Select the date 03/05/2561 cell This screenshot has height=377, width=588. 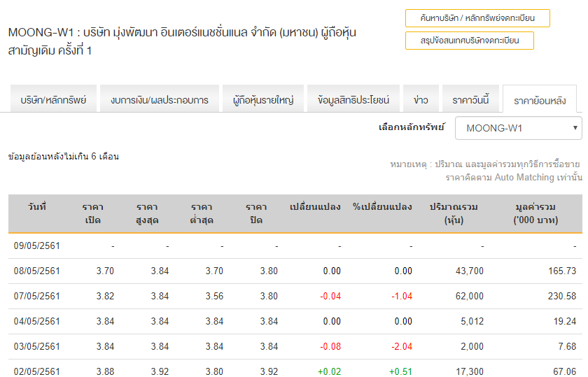(x=36, y=346)
